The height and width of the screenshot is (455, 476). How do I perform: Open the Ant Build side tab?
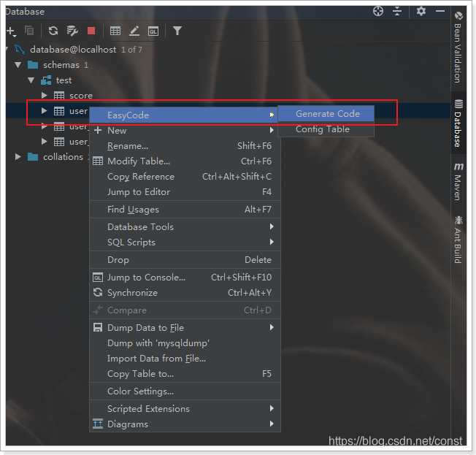click(458, 240)
